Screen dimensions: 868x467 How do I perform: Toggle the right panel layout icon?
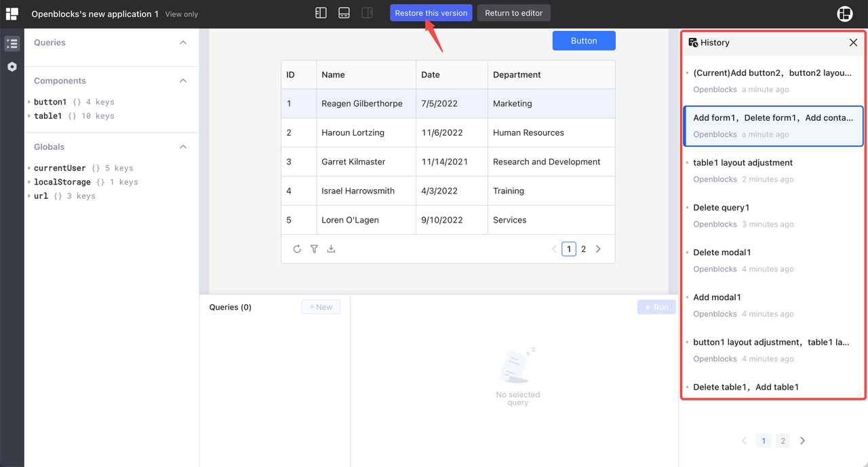tap(368, 13)
